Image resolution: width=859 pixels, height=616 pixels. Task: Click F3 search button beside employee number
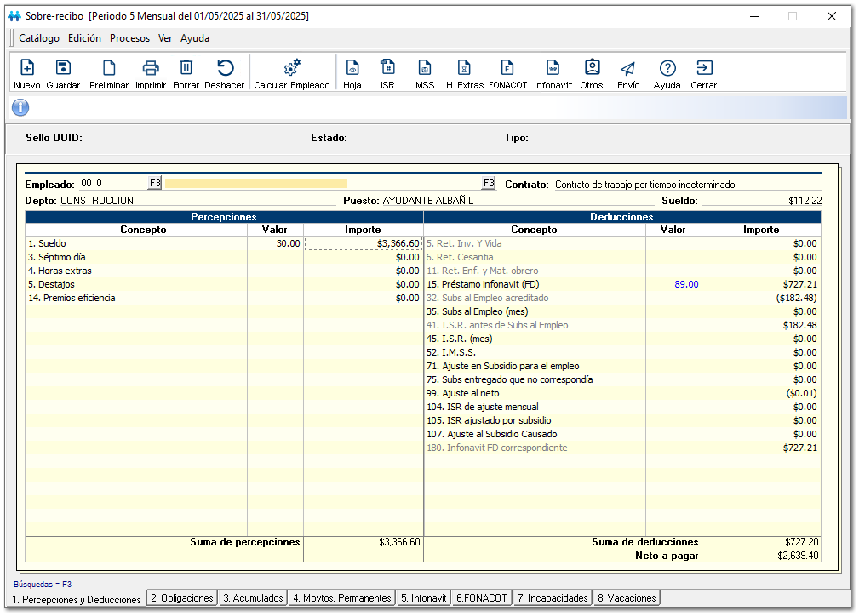coord(155,183)
